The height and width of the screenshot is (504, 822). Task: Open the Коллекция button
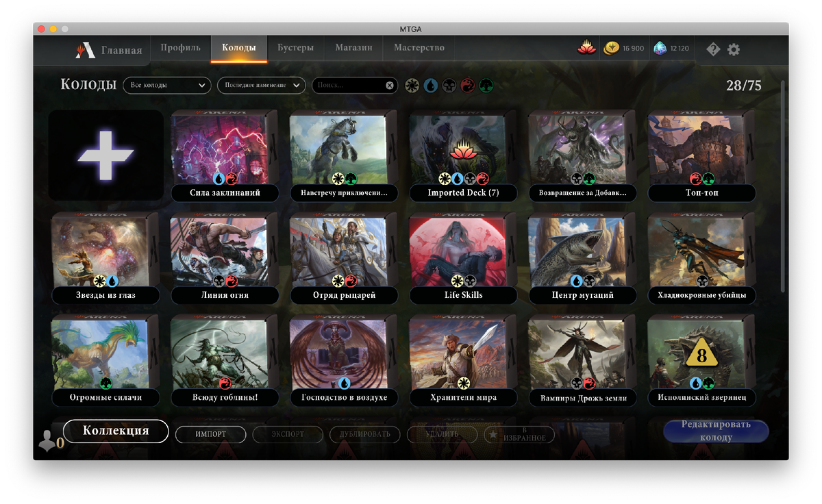pyautogui.click(x=116, y=431)
